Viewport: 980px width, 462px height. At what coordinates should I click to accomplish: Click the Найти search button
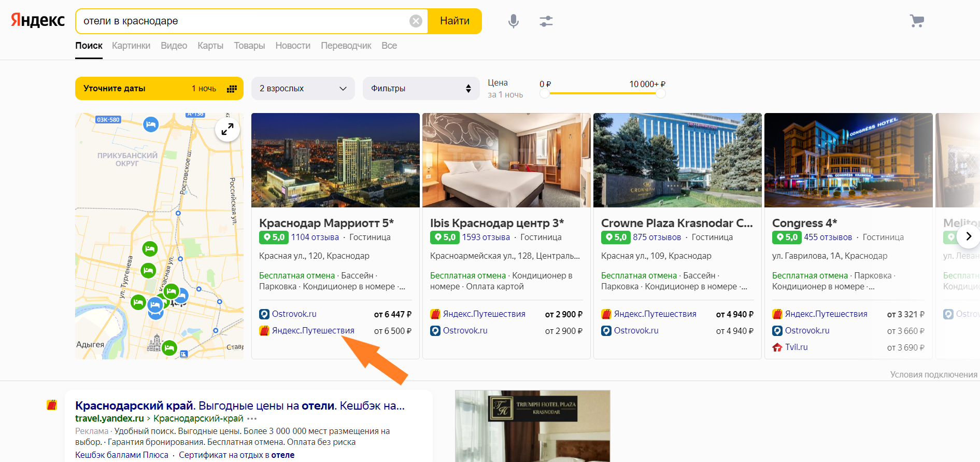pos(455,21)
